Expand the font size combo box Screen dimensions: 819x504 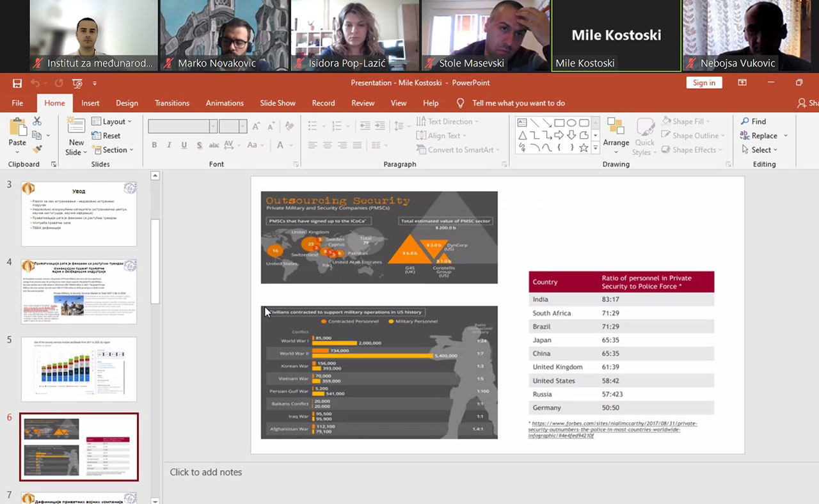pos(243,127)
